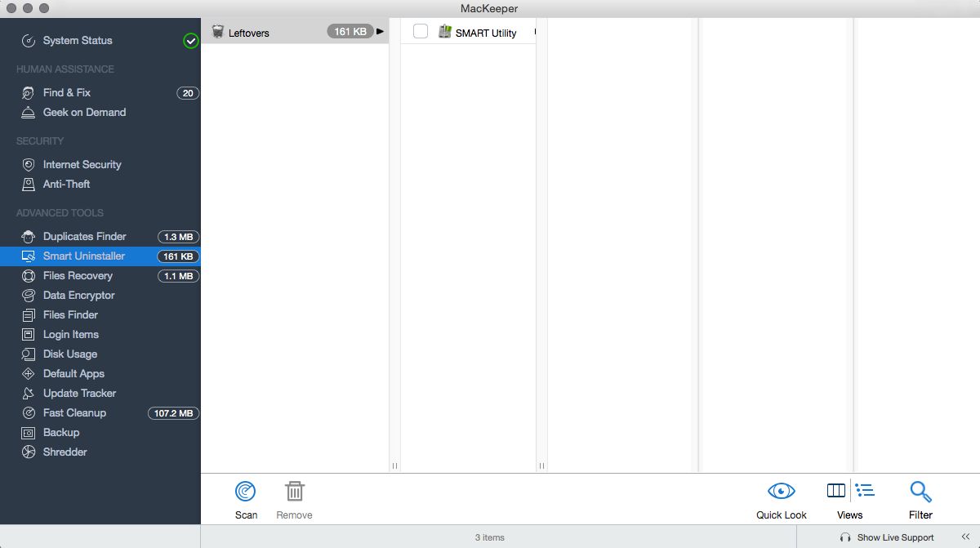Click the Files Recovery 1.1 MB badge
The height and width of the screenshot is (548, 980).
178,276
